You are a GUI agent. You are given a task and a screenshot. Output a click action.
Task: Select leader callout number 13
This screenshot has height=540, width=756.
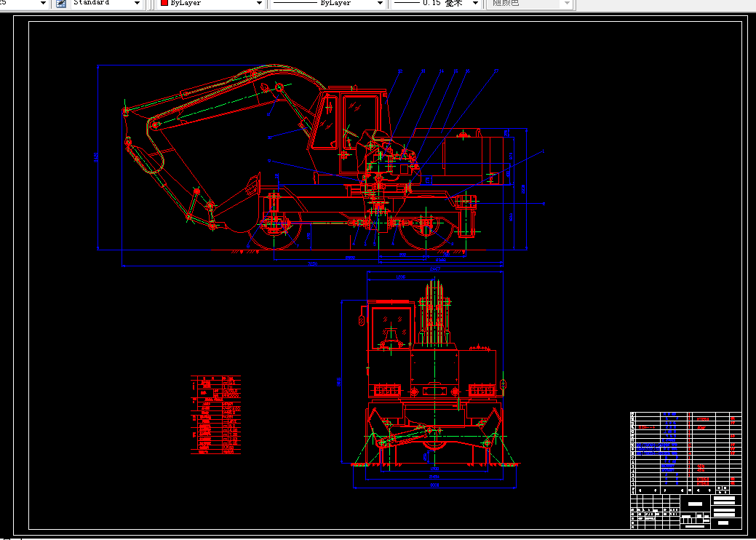423,71
